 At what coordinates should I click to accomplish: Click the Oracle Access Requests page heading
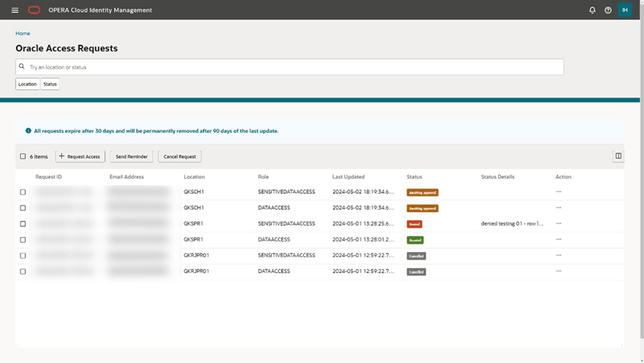[67, 48]
